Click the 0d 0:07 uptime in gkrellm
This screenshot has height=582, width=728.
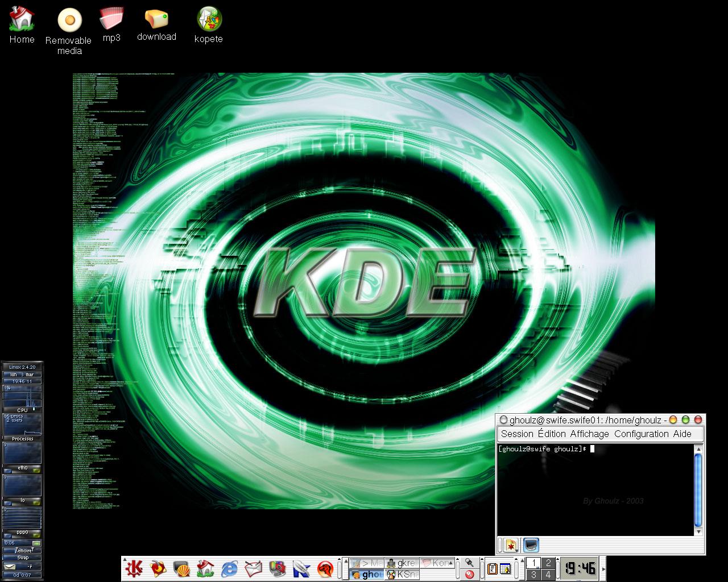pos(22,575)
